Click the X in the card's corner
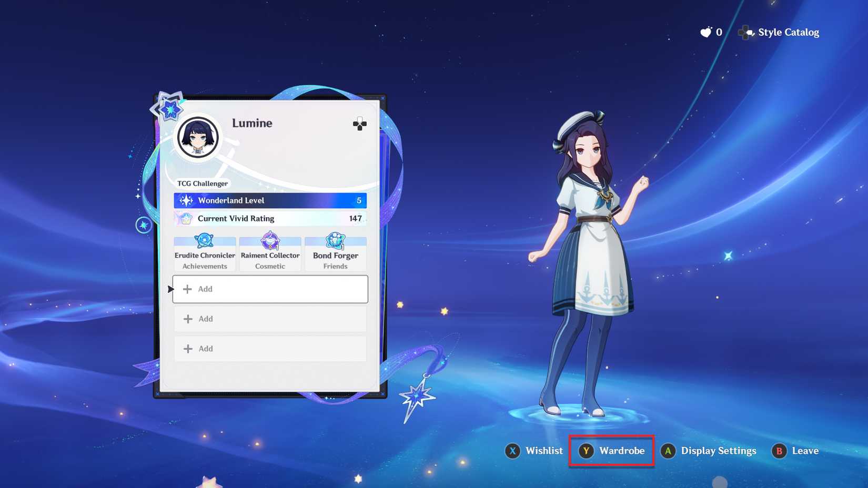The width and height of the screenshot is (868, 488). (x=382, y=98)
